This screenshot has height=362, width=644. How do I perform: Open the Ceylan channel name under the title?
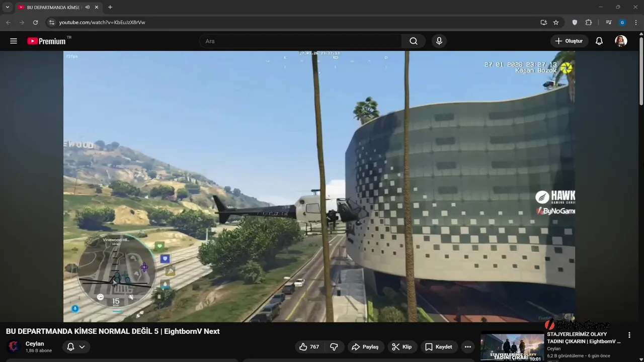(x=35, y=344)
